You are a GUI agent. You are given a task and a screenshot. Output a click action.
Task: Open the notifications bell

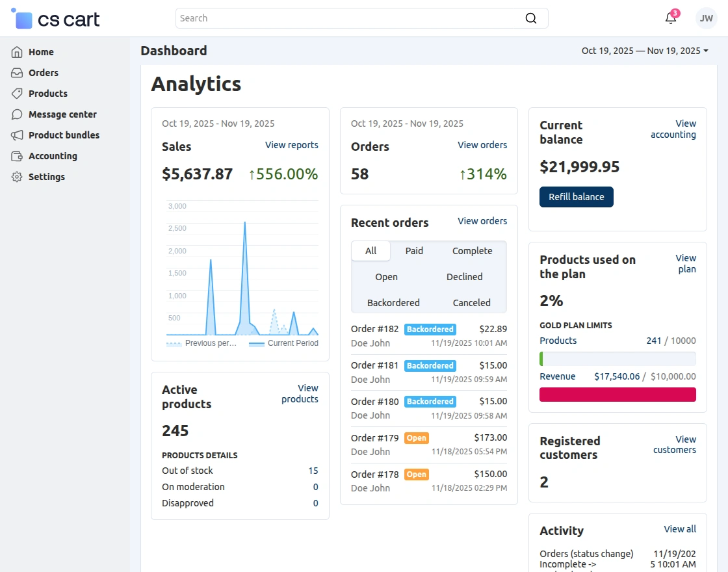click(x=671, y=18)
